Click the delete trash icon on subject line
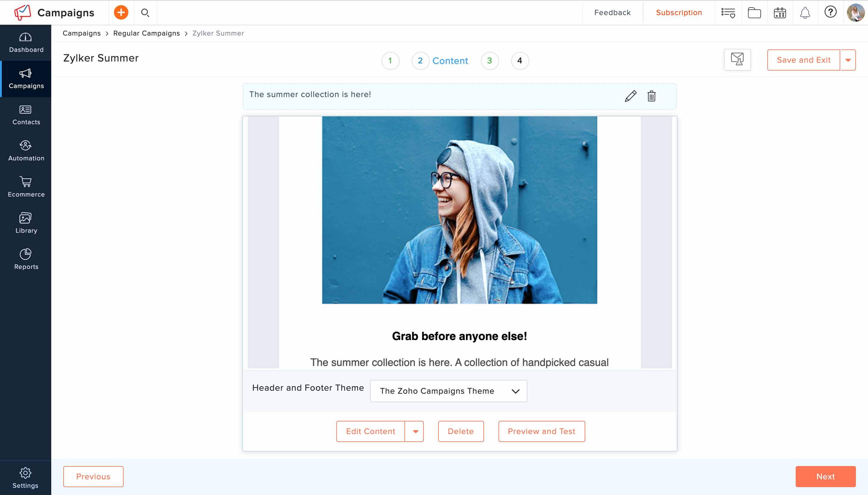This screenshot has width=868, height=495. [x=651, y=96]
